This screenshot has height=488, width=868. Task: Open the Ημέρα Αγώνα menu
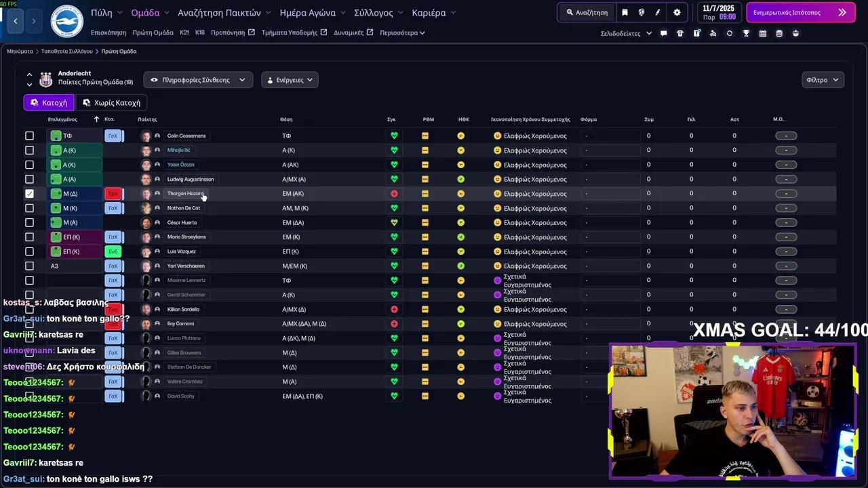[313, 13]
